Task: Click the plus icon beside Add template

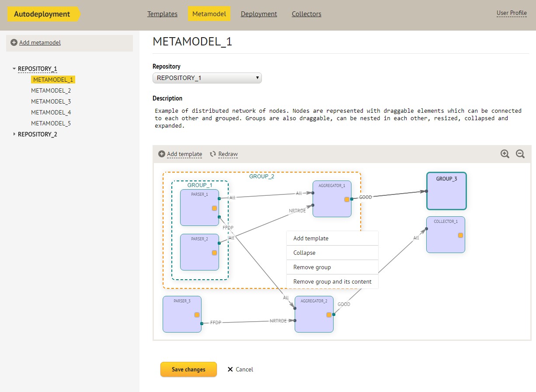Action: (x=162, y=154)
